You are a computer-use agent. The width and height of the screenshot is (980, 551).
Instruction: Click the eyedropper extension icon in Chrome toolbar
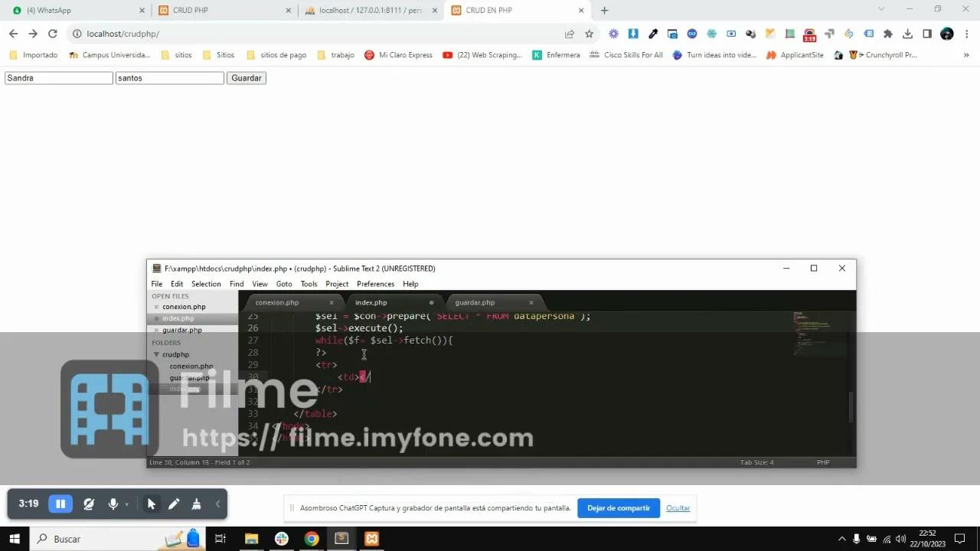tap(652, 34)
